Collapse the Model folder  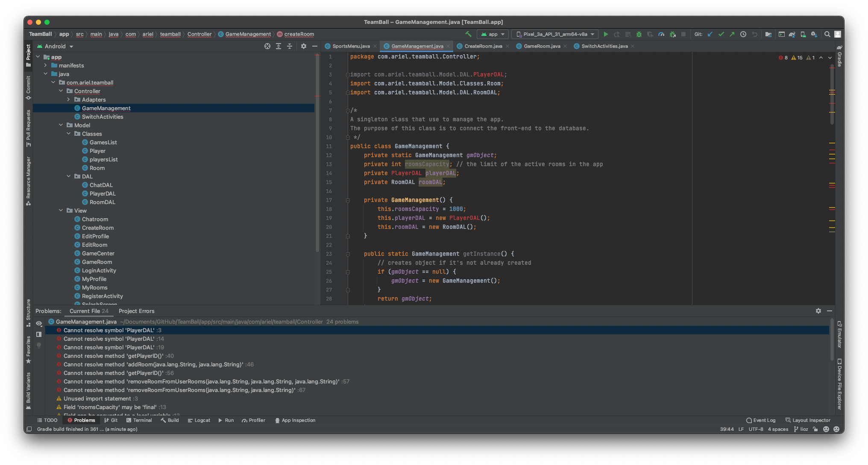coord(61,125)
